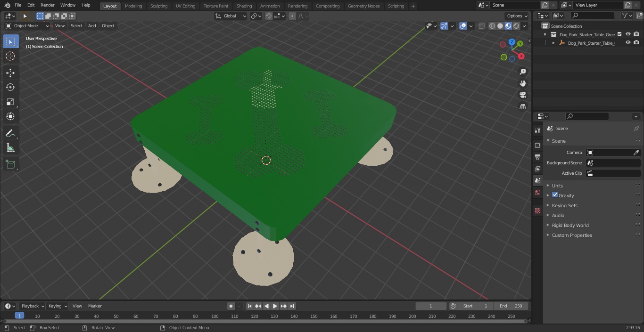Switch to solid viewport shading
Screen dimensions: 644x332
click(500, 26)
